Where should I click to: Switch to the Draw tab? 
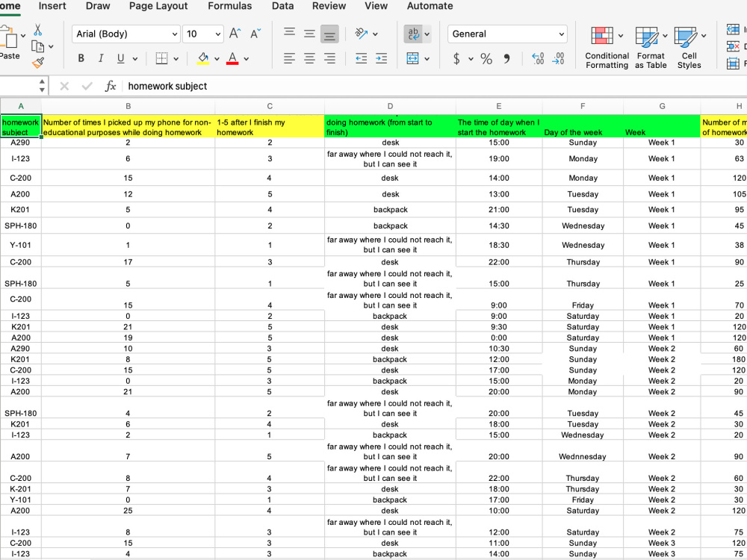pos(98,6)
